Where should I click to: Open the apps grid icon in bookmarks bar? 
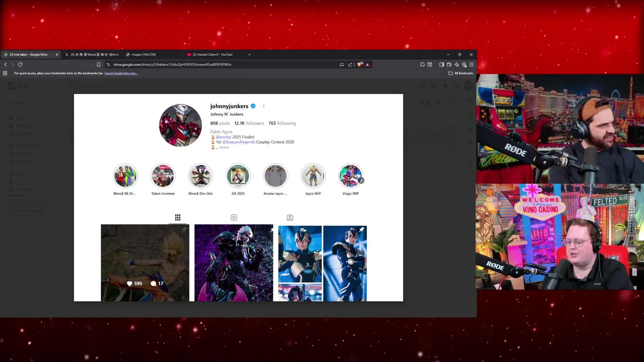(5, 73)
